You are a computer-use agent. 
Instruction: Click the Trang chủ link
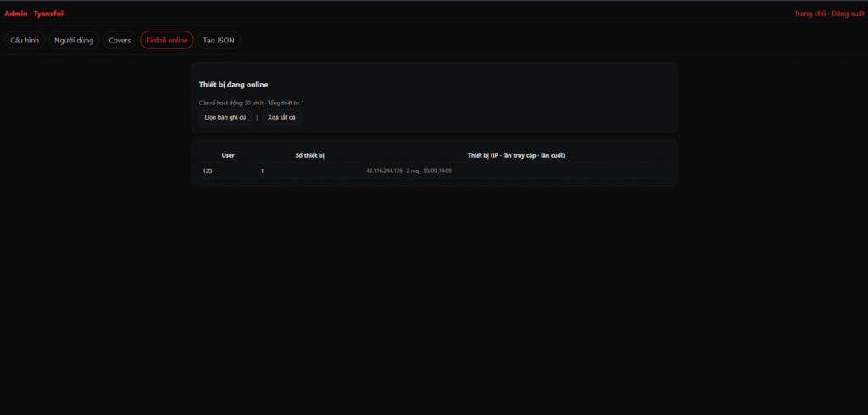pyautogui.click(x=810, y=14)
